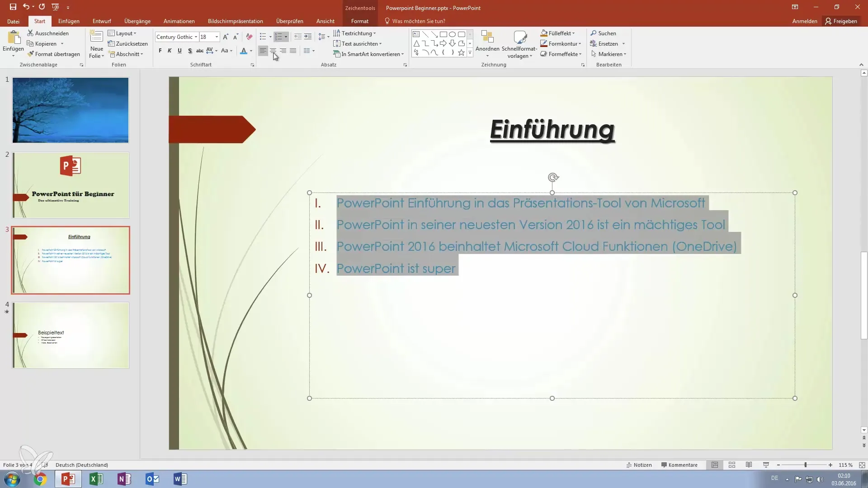Open Chrome from the taskbar
The image size is (868, 488).
(40, 479)
